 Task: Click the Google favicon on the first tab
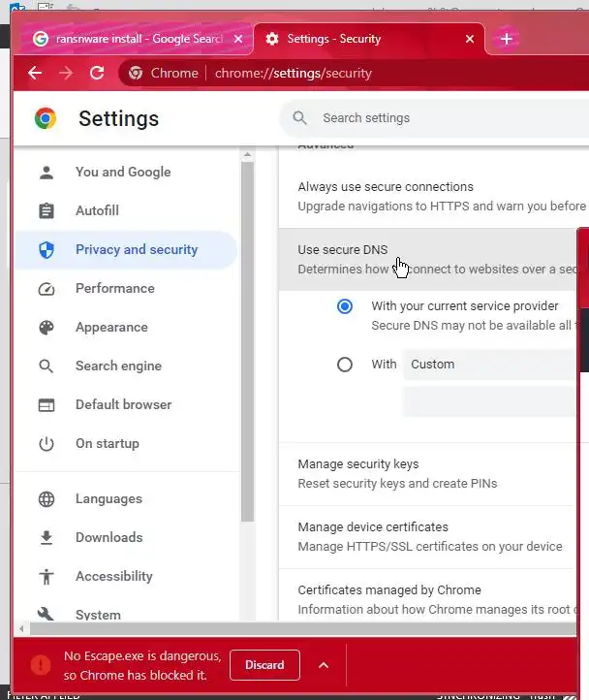41,39
